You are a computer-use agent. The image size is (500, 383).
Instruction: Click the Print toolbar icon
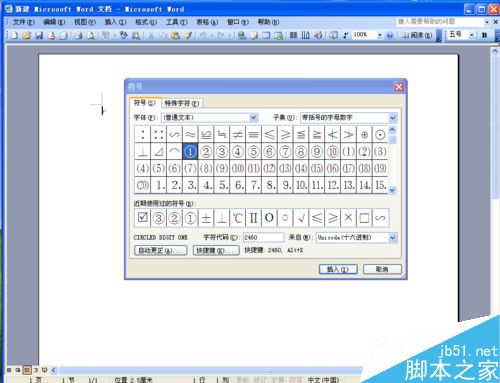pyautogui.click(x=78, y=35)
